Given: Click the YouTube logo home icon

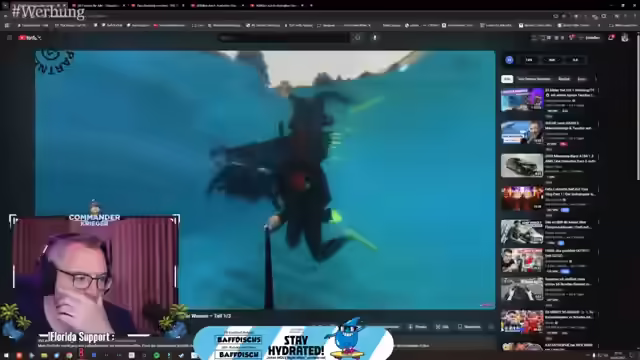Looking at the screenshot, I should point(29,38).
